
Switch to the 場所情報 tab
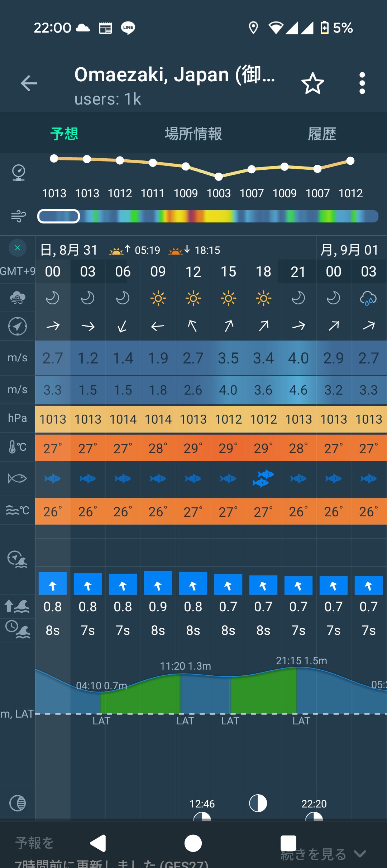pos(193,134)
